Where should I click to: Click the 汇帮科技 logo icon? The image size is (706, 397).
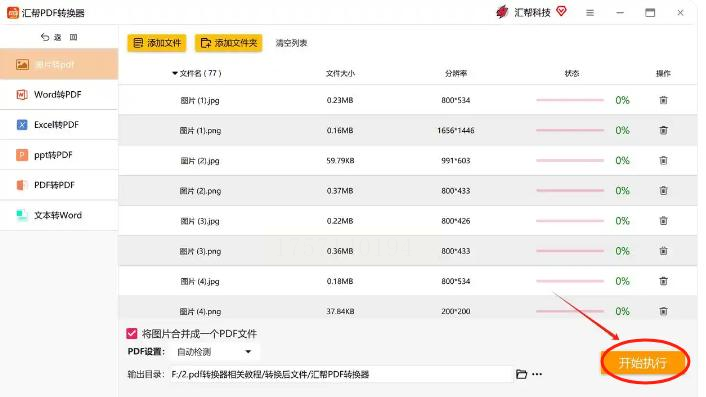pyautogui.click(x=502, y=12)
